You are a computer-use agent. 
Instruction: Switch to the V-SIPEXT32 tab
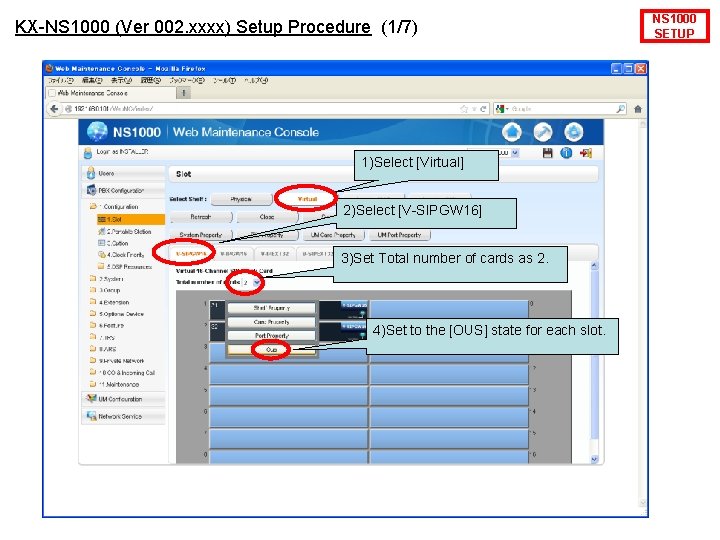click(316, 253)
